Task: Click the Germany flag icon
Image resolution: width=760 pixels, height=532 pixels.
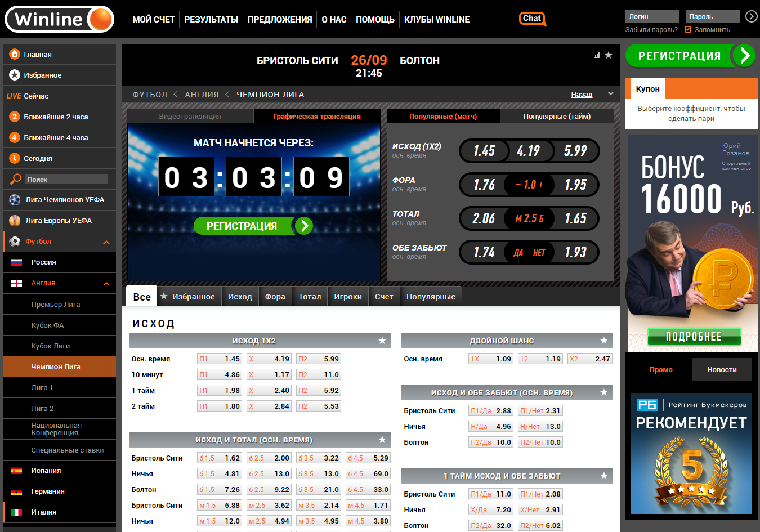Action: (x=16, y=491)
